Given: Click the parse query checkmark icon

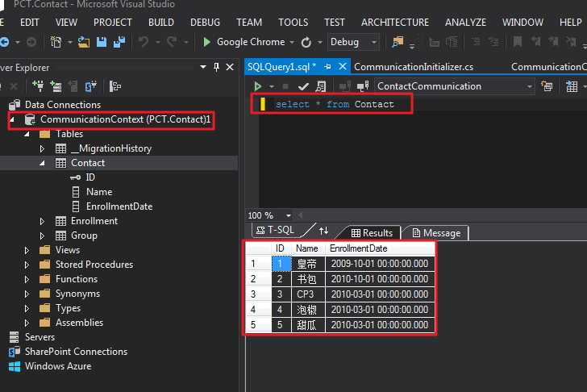Looking at the screenshot, I should pyautogui.click(x=303, y=86).
